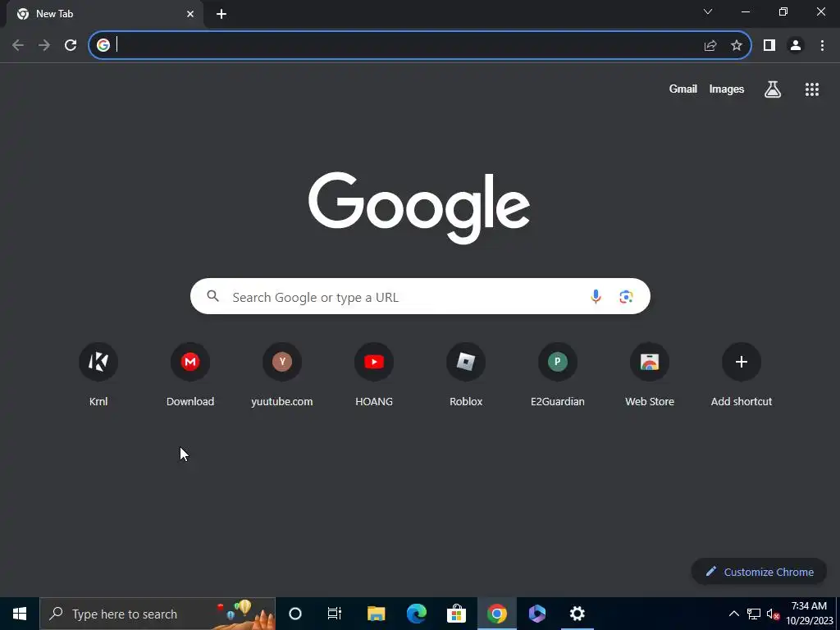Launch Microsoft Edge from taskbar
Viewport: 840px width, 630px height.
tap(416, 614)
